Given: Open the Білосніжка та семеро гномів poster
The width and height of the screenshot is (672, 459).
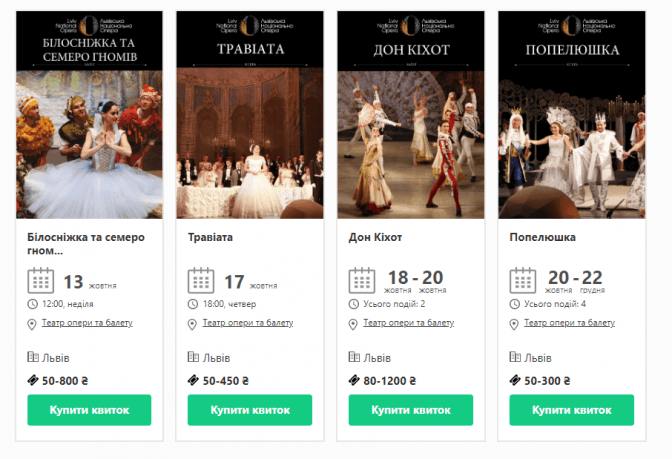Looking at the screenshot, I should [x=88, y=115].
